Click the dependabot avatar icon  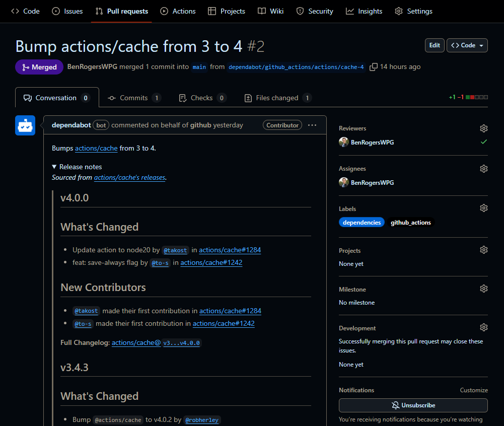25,125
